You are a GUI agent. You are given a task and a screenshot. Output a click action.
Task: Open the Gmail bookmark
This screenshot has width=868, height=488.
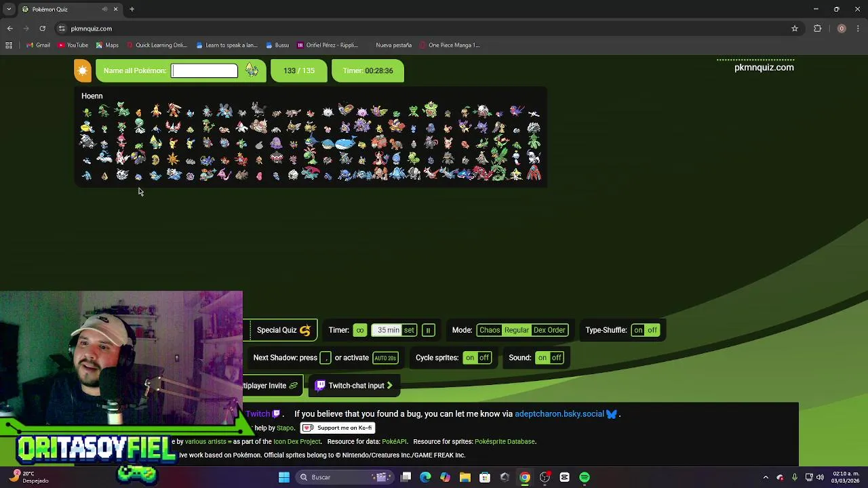click(38, 45)
